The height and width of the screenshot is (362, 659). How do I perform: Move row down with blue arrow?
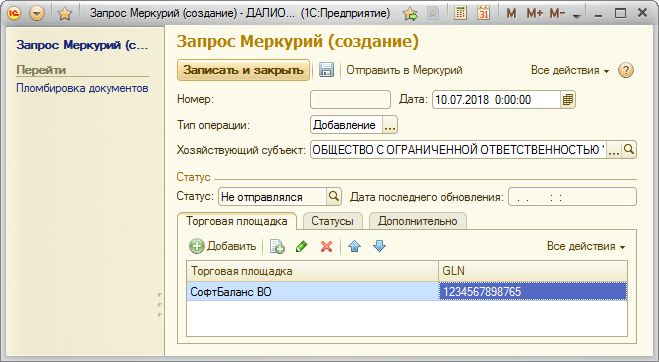click(x=379, y=246)
